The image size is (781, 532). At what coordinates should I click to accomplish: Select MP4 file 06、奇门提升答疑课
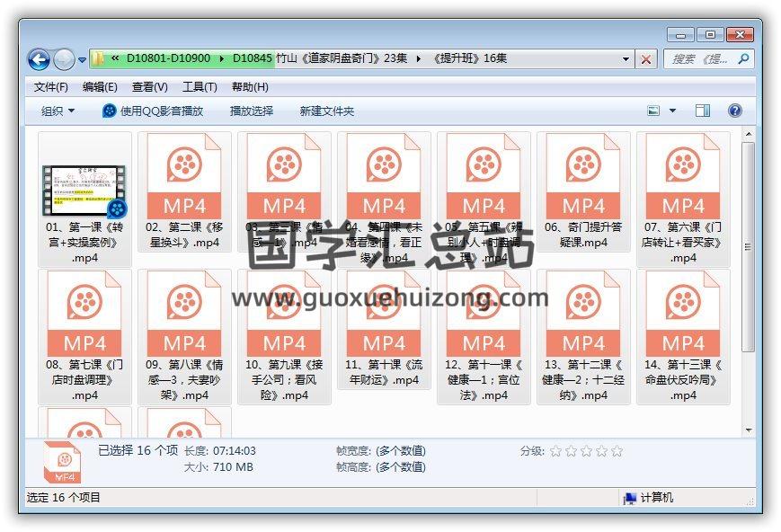pos(583,191)
